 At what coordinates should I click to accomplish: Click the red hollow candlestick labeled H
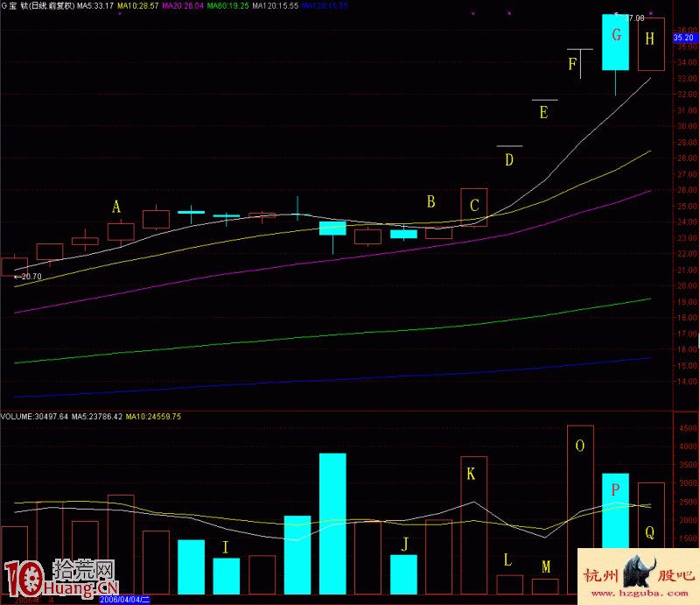point(651,45)
